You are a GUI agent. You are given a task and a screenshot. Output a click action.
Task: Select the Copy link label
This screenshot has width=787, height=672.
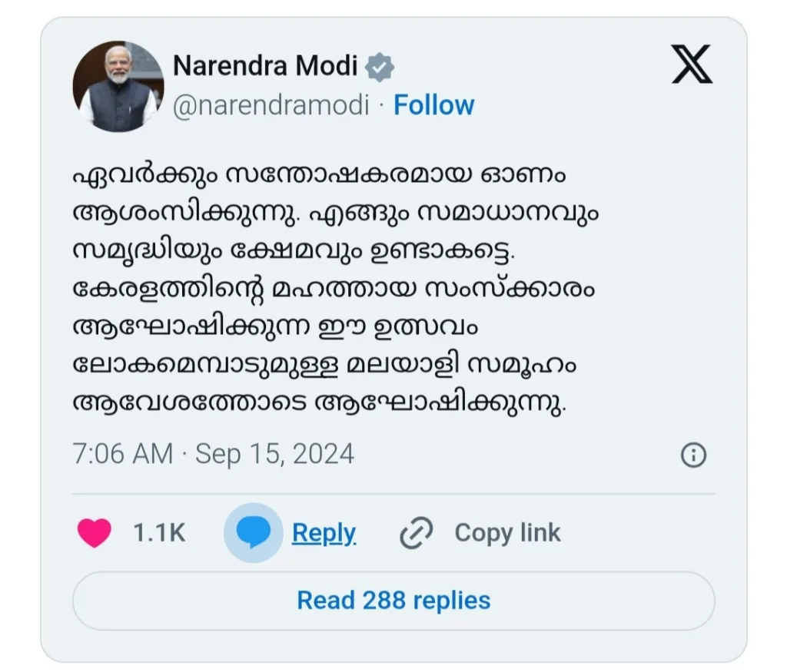(507, 533)
